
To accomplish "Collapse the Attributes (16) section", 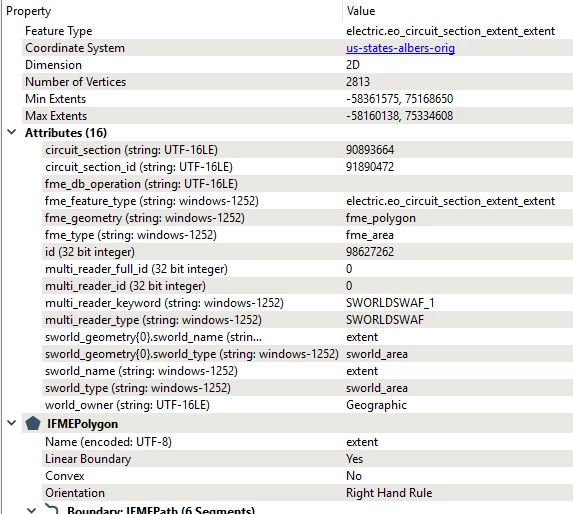I will (x=12, y=132).
